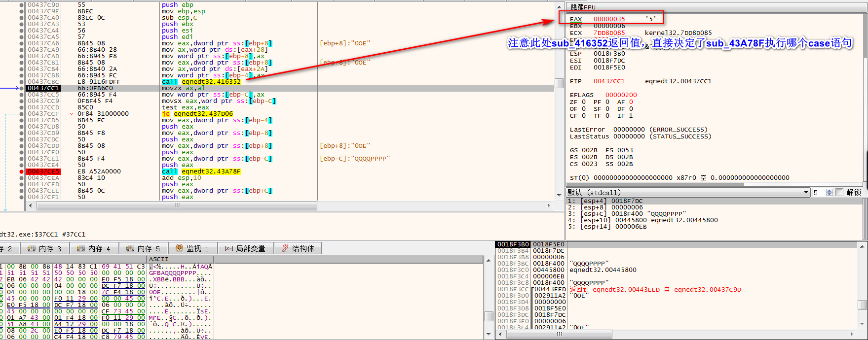Enable the 解锁 checkbox
This screenshot has width=868, height=340.
(x=839, y=192)
